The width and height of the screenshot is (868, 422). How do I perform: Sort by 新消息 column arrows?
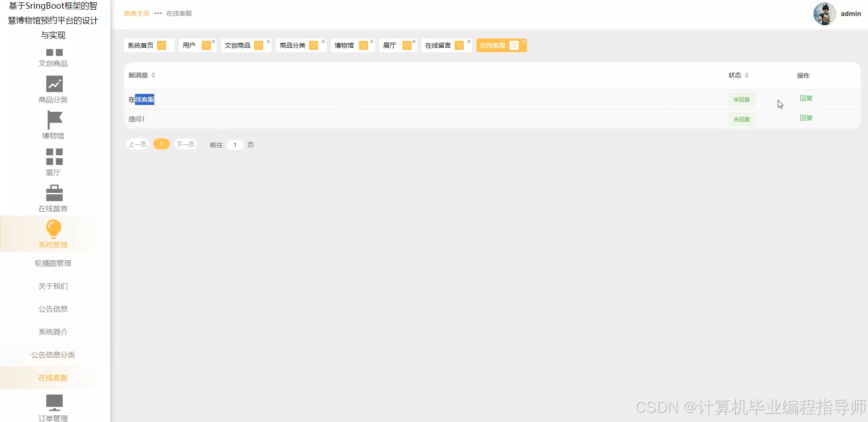click(x=153, y=75)
